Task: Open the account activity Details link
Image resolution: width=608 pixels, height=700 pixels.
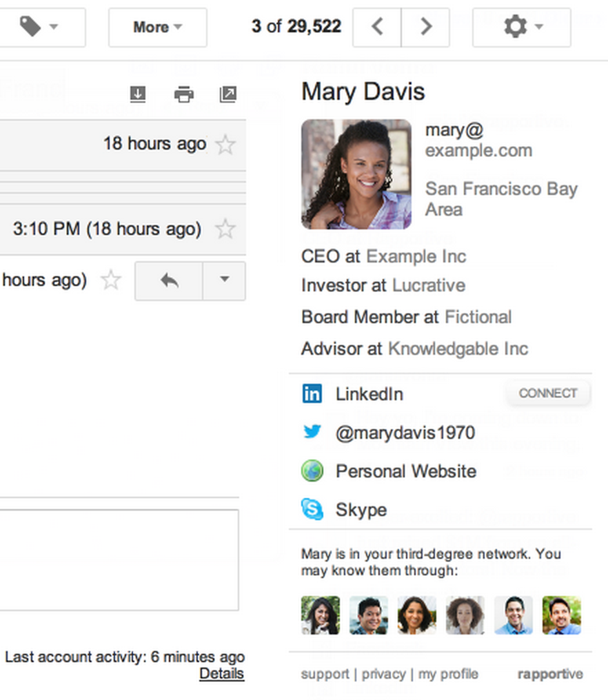Action: 221,674
